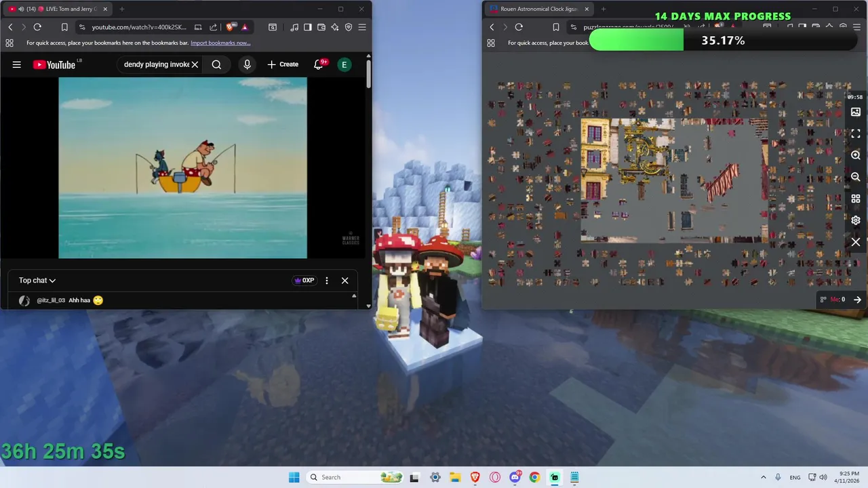
Task: Click @itz_lil_03 username in chat
Action: (51, 300)
